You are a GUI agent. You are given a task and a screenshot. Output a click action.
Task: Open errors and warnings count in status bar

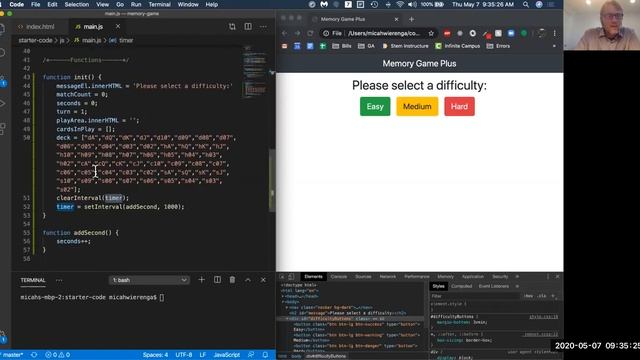coord(57,355)
